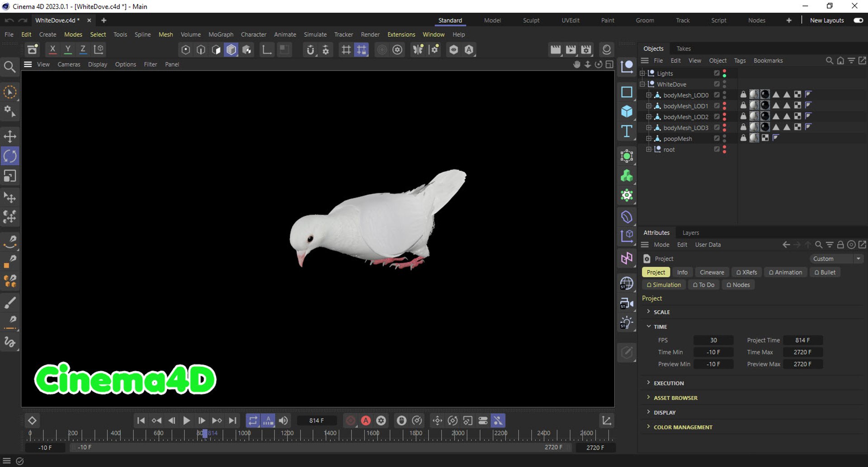
Task: Open the Info attribute tab
Action: coord(682,272)
